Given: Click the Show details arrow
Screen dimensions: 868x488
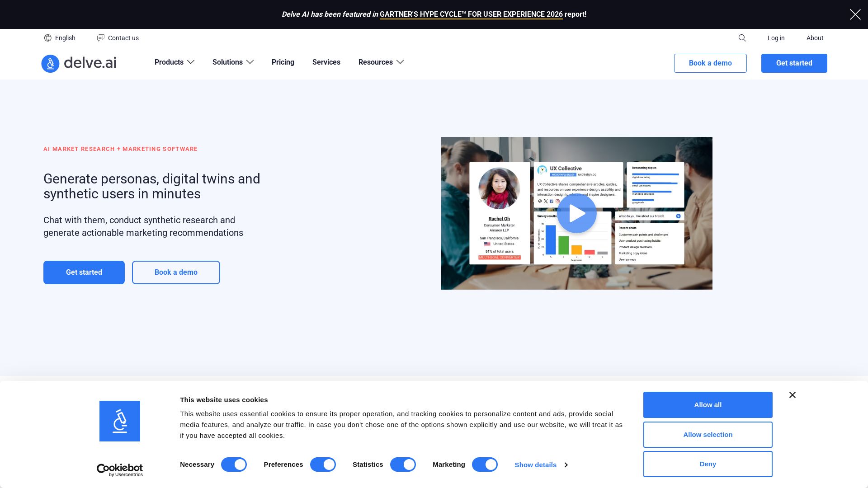Looking at the screenshot, I should point(566,465).
